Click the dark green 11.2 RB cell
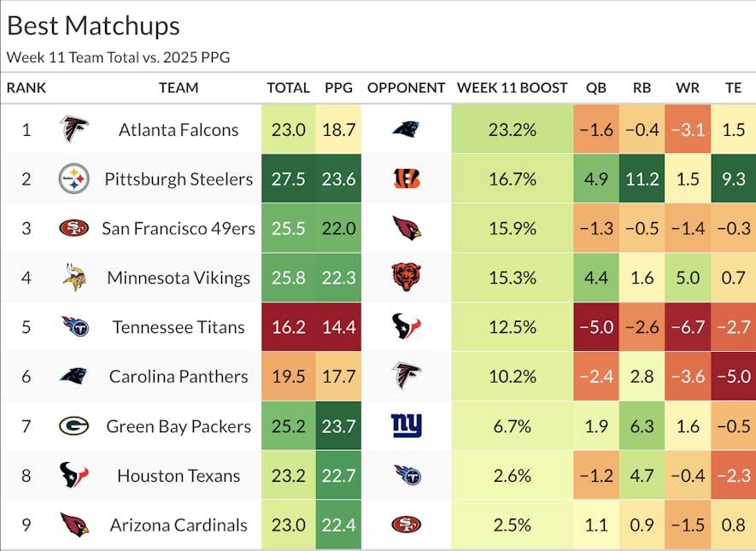756x551 pixels. pos(641,179)
